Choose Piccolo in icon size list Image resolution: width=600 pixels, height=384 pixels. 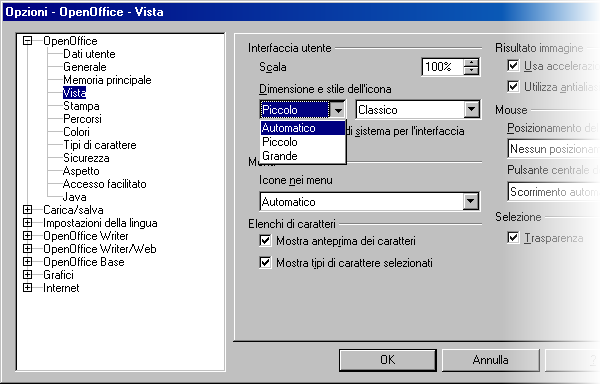pos(303,142)
